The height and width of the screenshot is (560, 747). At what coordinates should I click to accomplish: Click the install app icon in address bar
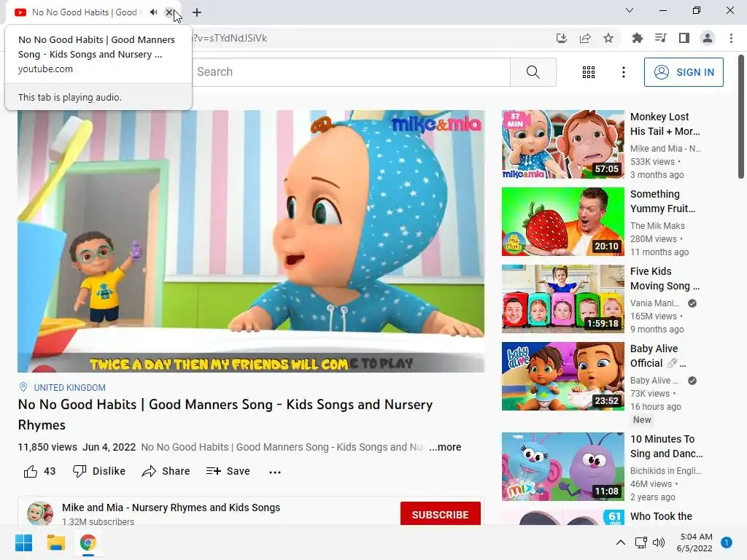point(562,38)
